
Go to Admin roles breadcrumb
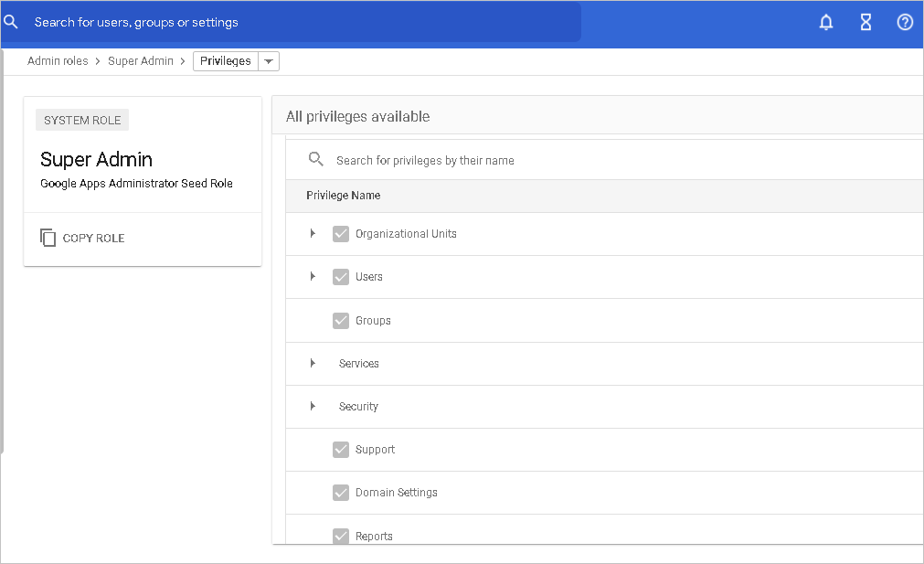click(58, 61)
